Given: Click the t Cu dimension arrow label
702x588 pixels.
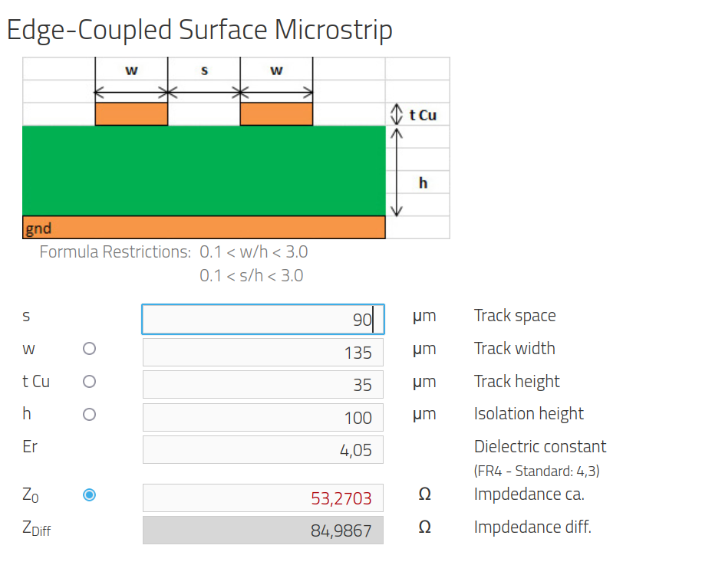Looking at the screenshot, I should (422, 115).
